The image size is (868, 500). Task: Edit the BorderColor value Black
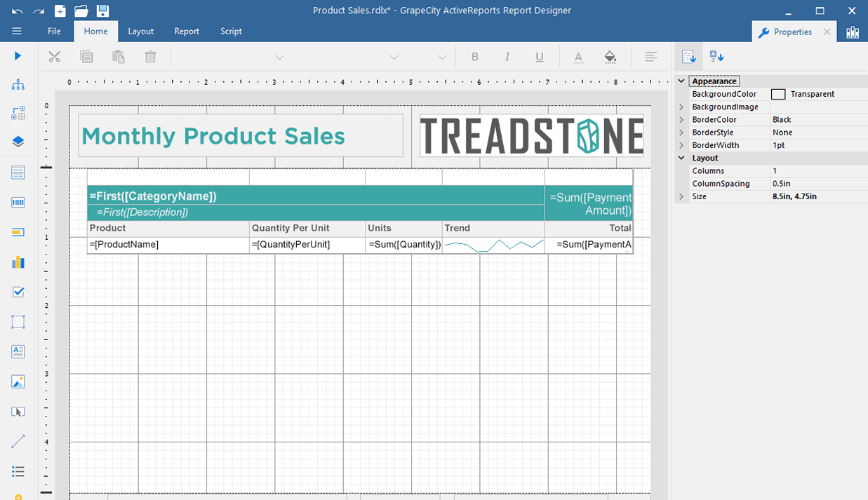pos(818,119)
